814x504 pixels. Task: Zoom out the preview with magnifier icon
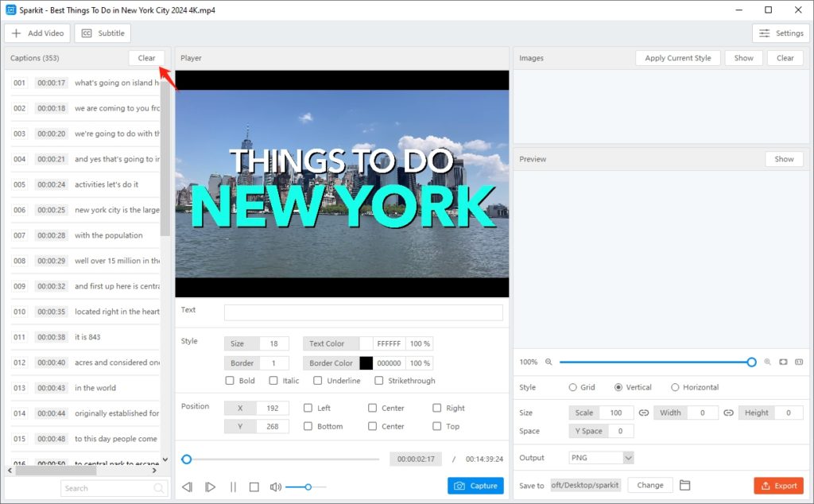(548, 362)
